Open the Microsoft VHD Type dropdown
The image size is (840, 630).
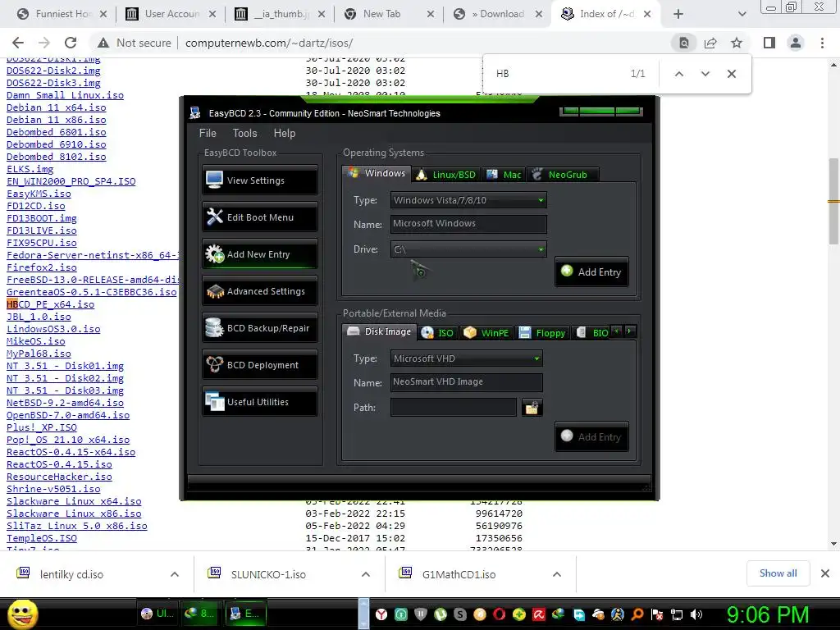pyautogui.click(x=466, y=358)
